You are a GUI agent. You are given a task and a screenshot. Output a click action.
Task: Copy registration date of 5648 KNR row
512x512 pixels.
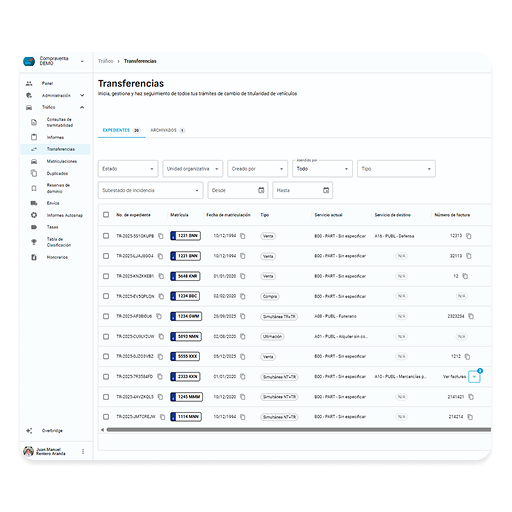[x=243, y=276]
